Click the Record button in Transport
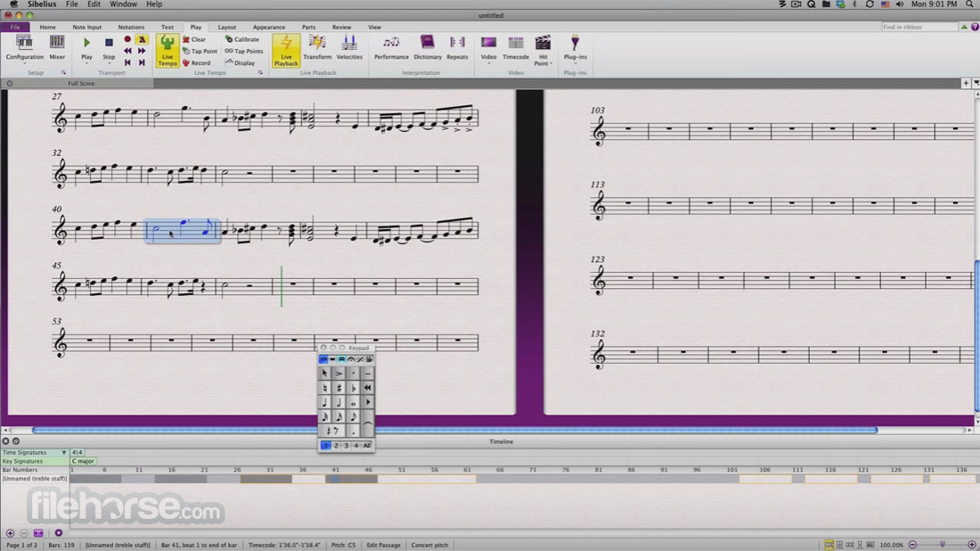Image resolution: width=980 pixels, height=551 pixels. pos(127,39)
